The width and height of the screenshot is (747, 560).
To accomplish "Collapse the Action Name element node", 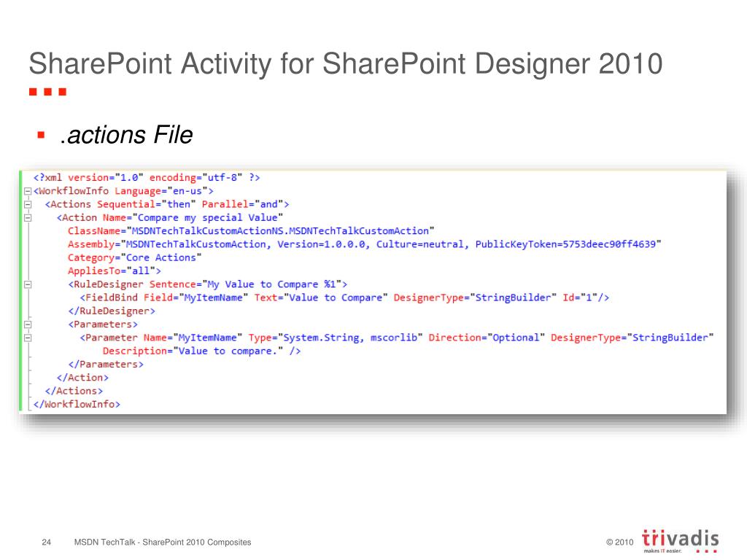I will coord(28,218).
